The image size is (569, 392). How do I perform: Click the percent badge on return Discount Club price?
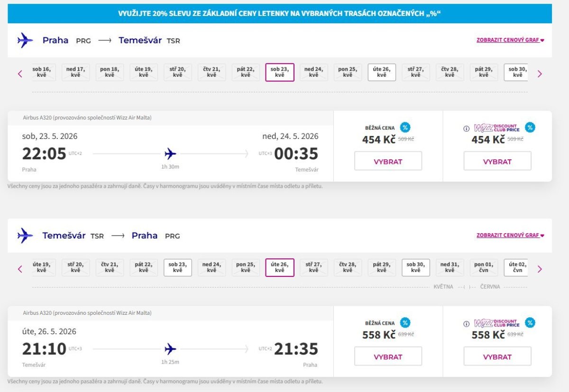click(x=530, y=323)
